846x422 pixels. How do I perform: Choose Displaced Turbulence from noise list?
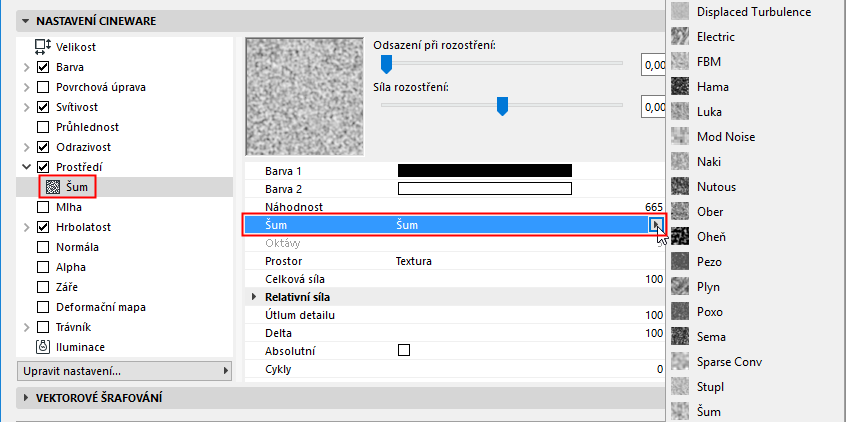754,11
